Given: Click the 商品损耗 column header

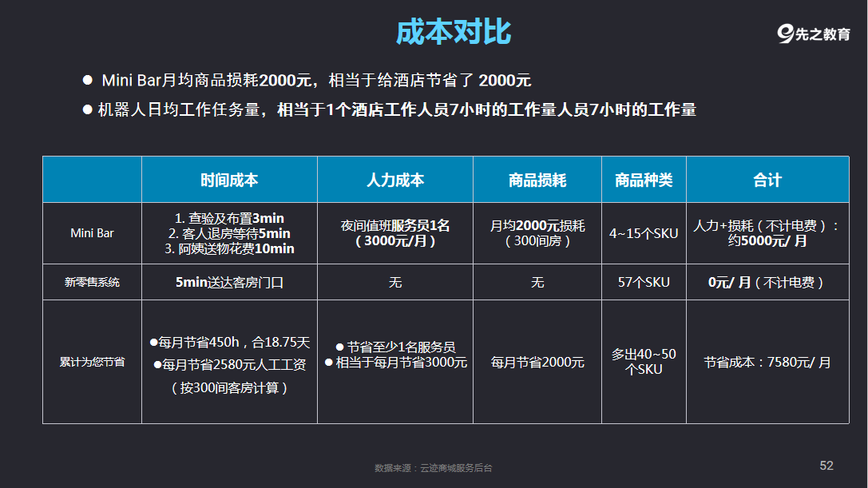Looking at the screenshot, I should coord(537,181).
